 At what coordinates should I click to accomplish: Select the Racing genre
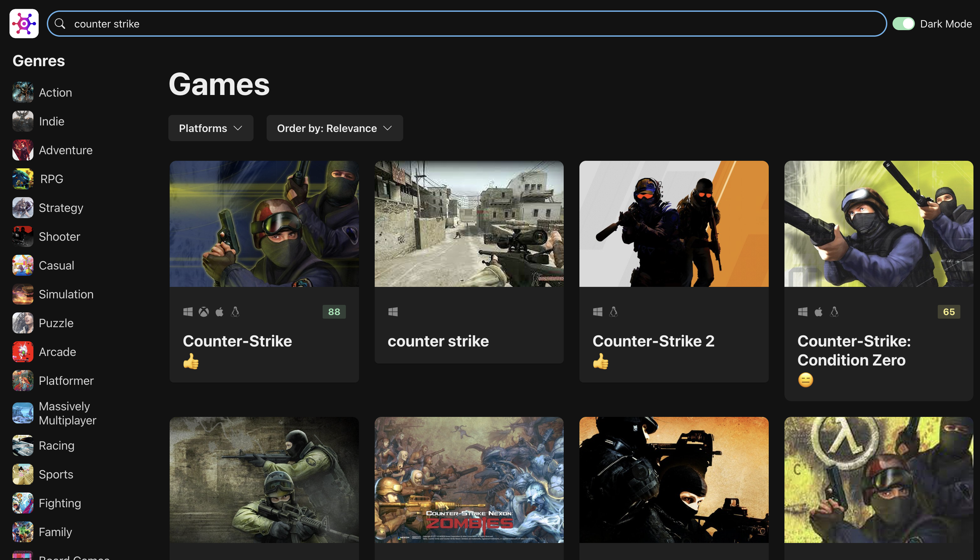(57, 445)
